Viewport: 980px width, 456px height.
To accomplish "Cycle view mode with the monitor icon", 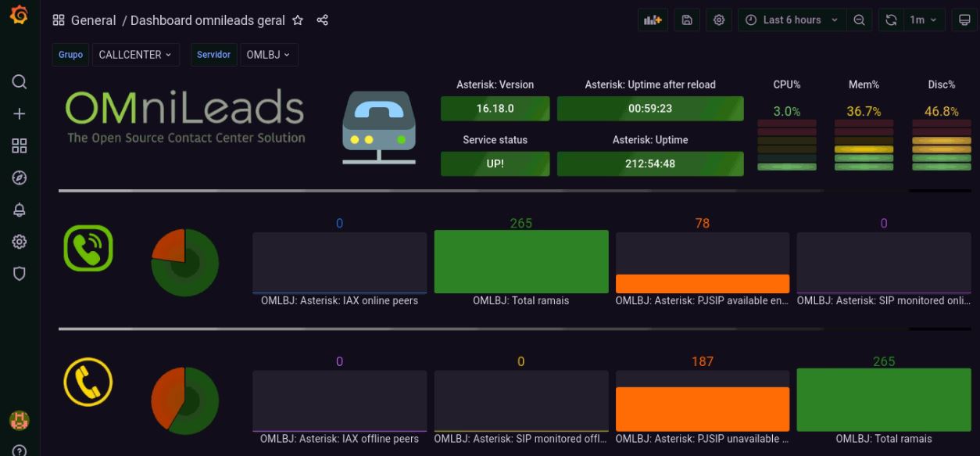I will pyautogui.click(x=964, y=20).
